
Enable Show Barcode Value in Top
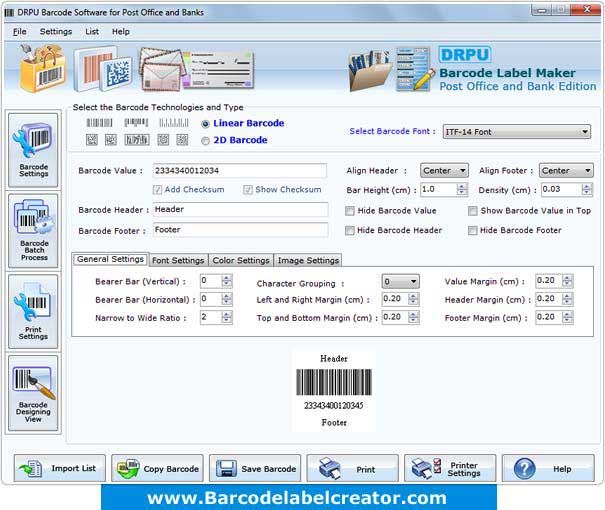pos(473,211)
